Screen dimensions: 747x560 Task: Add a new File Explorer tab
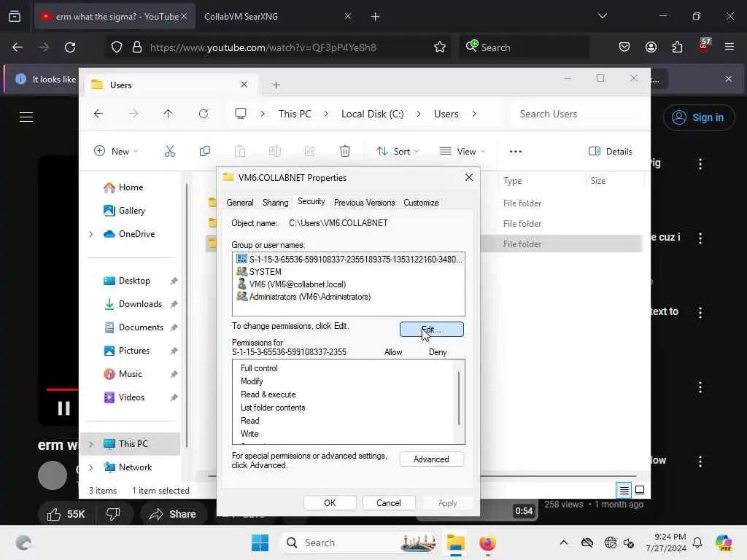pos(276,85)
